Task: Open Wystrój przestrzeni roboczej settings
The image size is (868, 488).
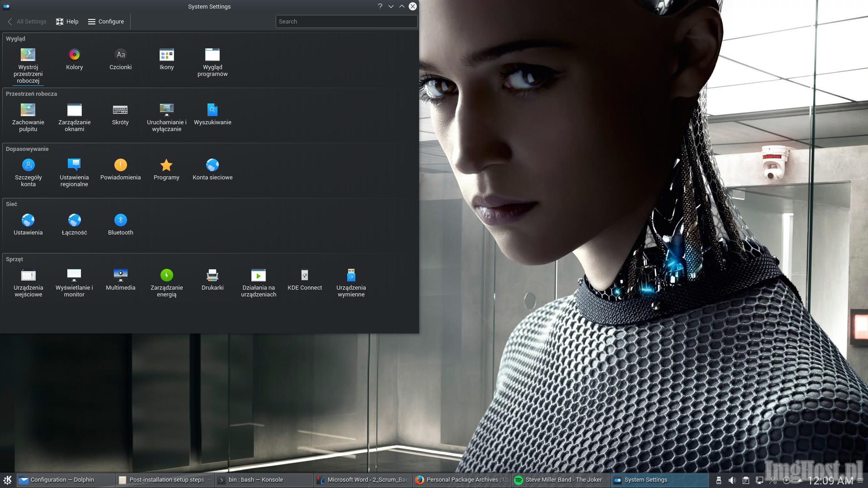Action: tap(28, 66)
